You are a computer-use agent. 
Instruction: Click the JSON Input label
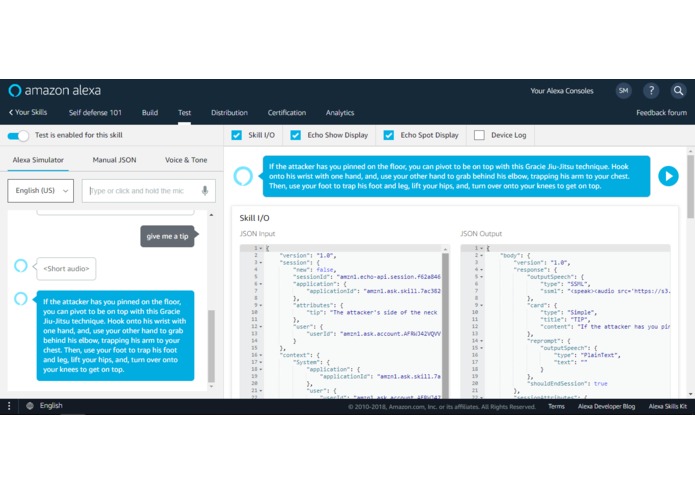click(x=257, y=233)
